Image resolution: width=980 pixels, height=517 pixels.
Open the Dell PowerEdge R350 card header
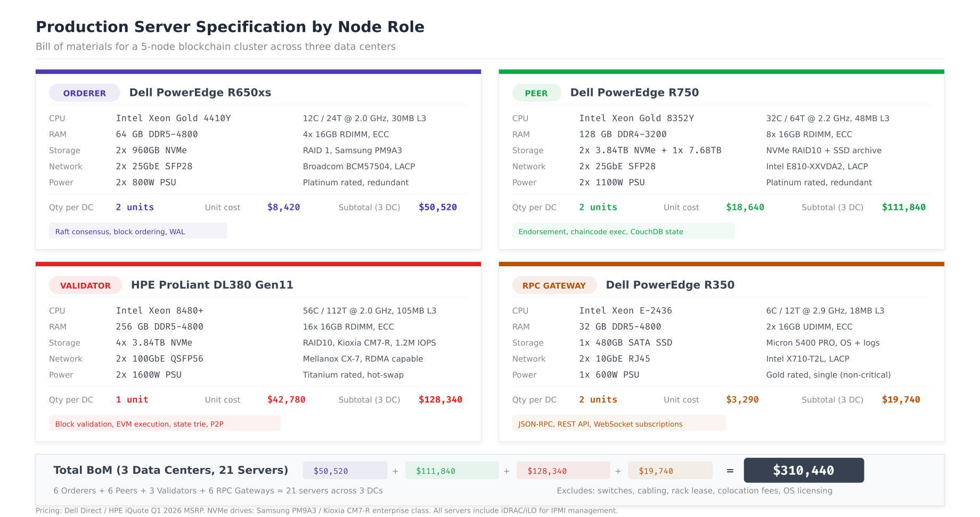pyautogui.click(x=670, y=285)
